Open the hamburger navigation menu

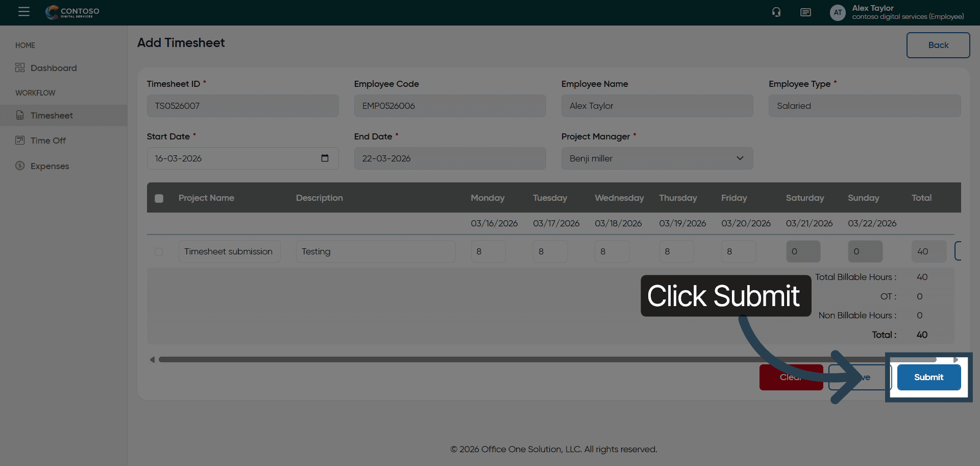(x=24, y=12)
